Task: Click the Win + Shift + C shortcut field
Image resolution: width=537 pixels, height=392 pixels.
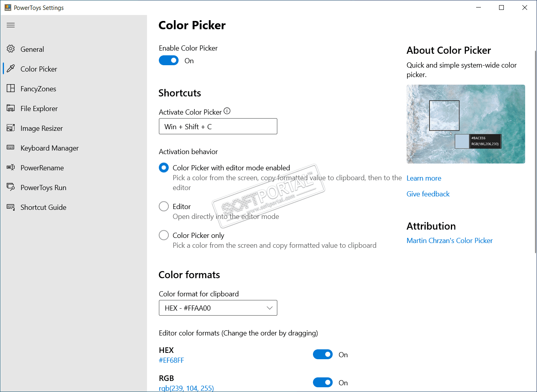Action: (218, 126)
